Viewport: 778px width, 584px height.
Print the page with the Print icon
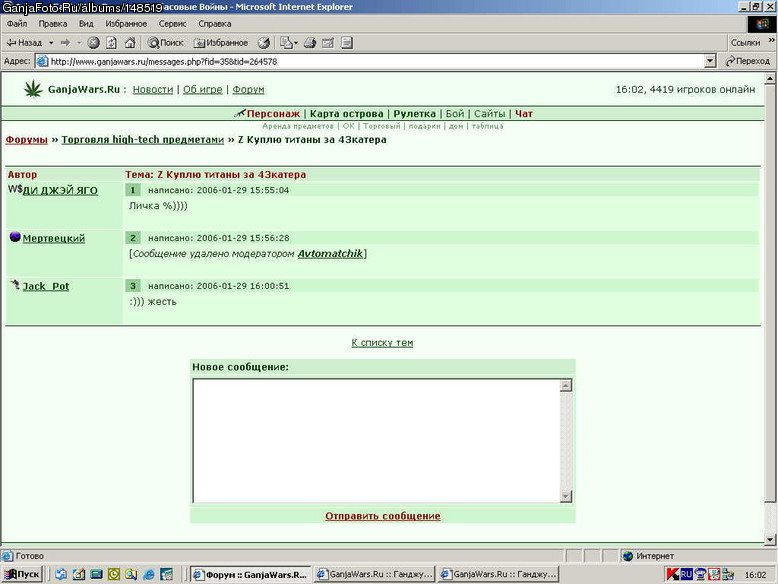click(x=310, y=43)
